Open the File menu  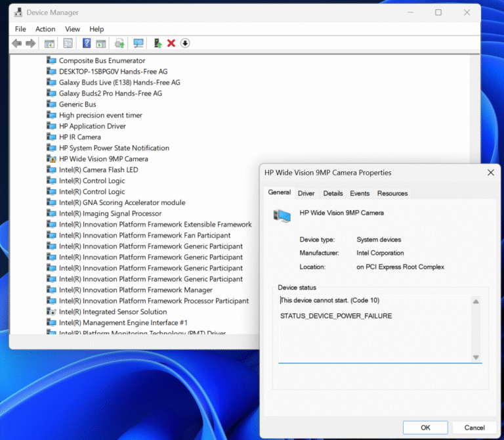coord(20,29)
